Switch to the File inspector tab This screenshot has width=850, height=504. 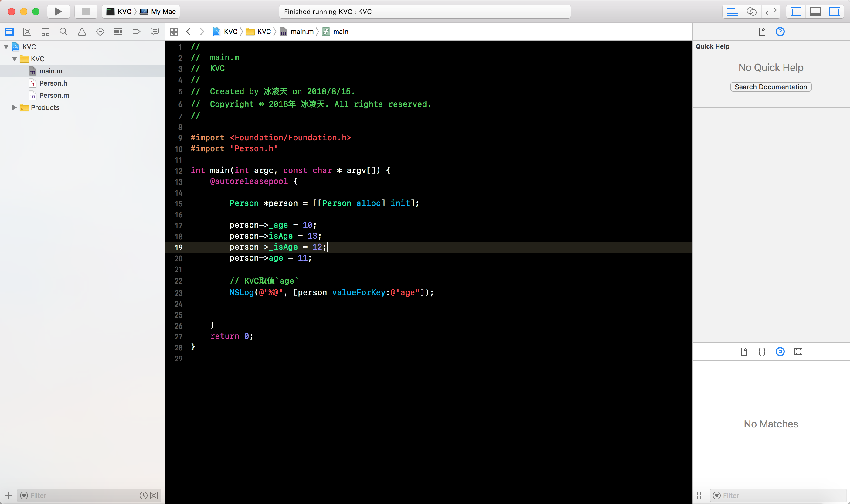click(x=762, y=32)
